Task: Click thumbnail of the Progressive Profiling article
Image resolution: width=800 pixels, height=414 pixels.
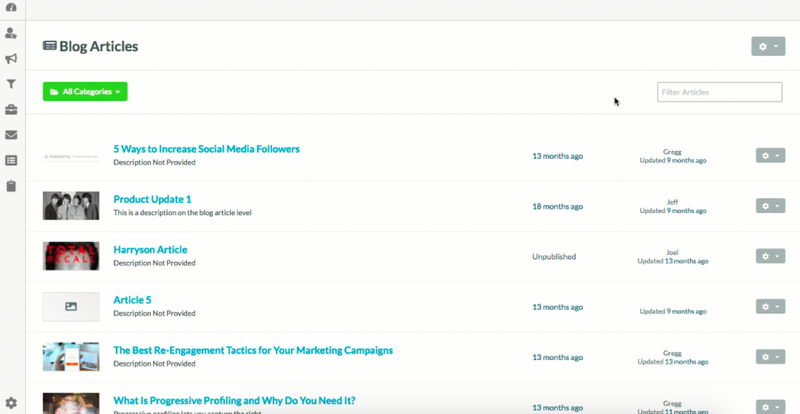Action: (71, 403)
